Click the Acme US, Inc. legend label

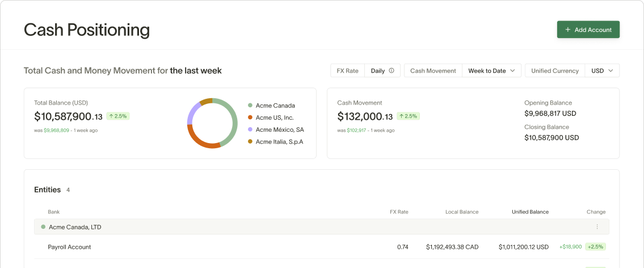point(275,118)
